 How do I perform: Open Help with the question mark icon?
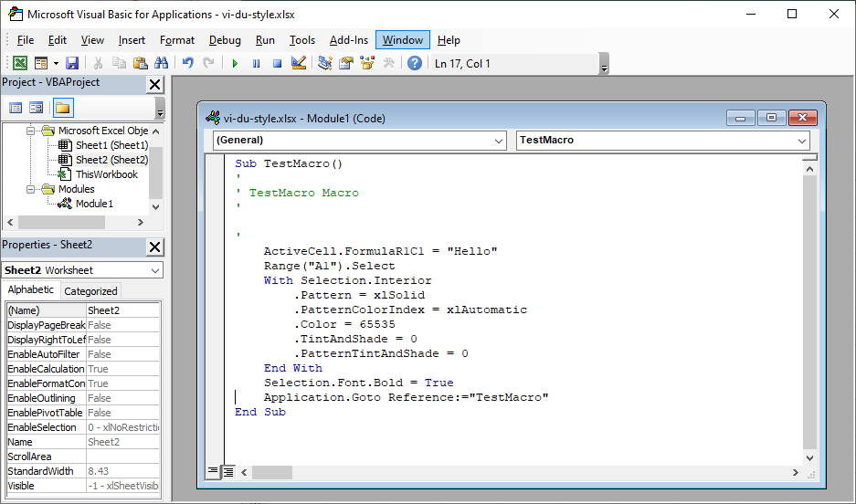point(415,63)
